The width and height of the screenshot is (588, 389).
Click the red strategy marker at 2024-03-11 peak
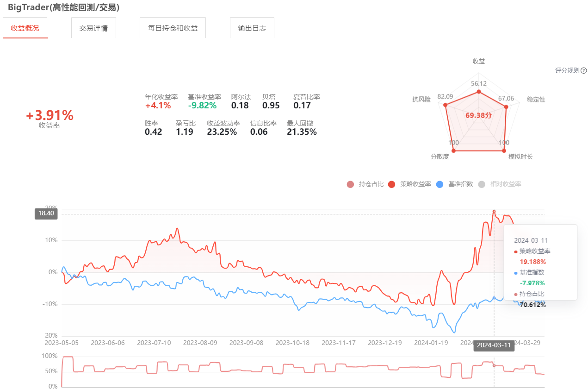pos(494,212)
